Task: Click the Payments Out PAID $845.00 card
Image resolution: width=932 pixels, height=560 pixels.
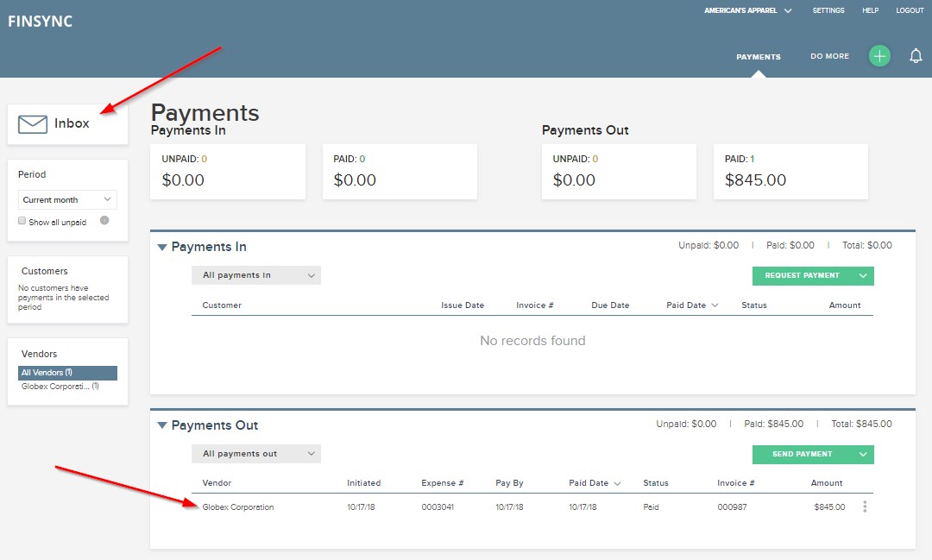Action: click(x=790, y=172)
